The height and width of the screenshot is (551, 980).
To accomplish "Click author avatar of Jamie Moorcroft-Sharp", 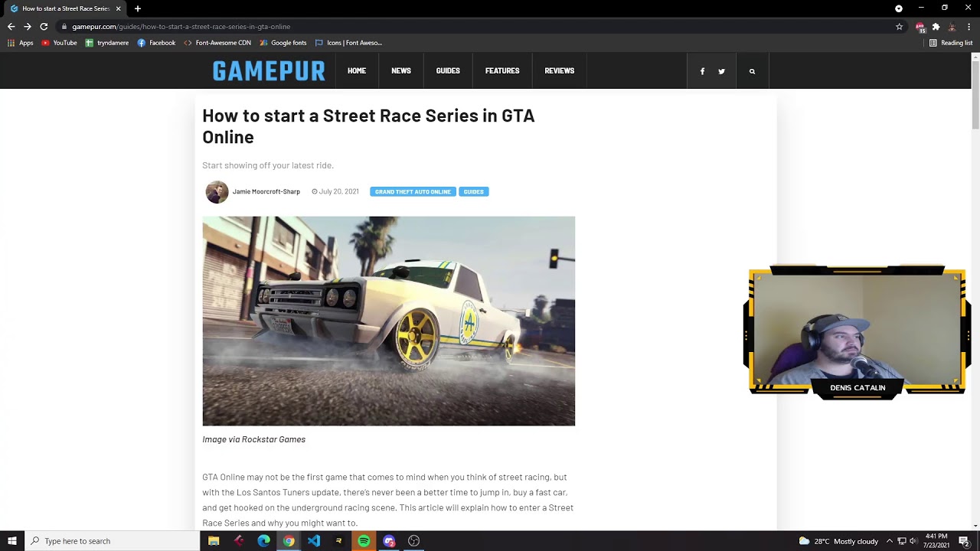I will (217, 192).
